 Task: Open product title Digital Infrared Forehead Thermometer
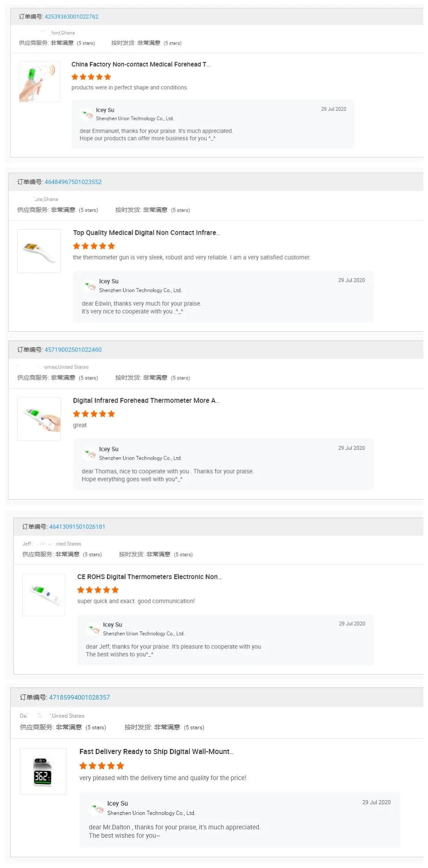coord(146,401)
